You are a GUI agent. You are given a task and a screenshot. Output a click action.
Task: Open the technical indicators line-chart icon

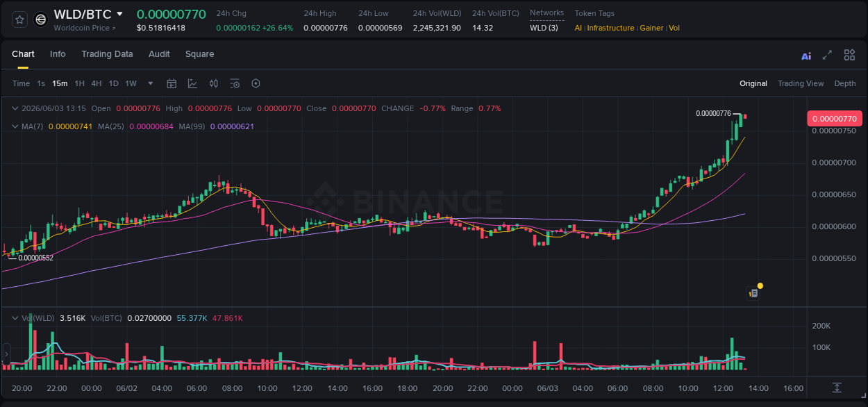(192, 83)
